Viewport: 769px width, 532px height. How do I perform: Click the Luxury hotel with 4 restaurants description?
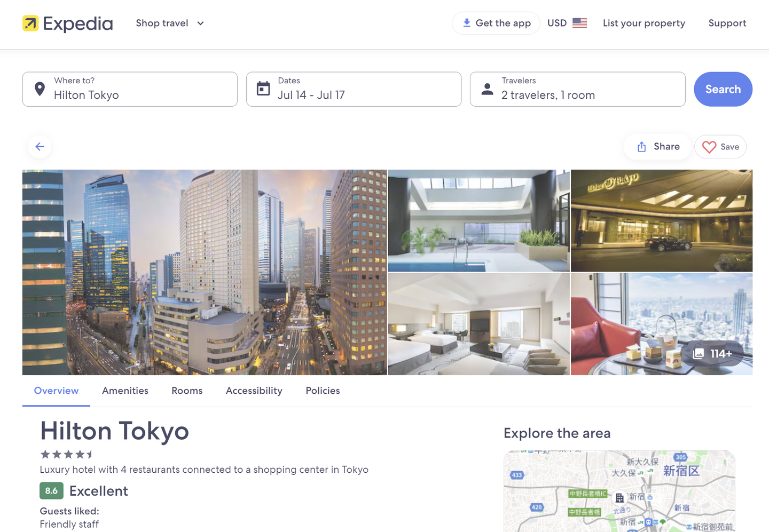click(204, 470)
